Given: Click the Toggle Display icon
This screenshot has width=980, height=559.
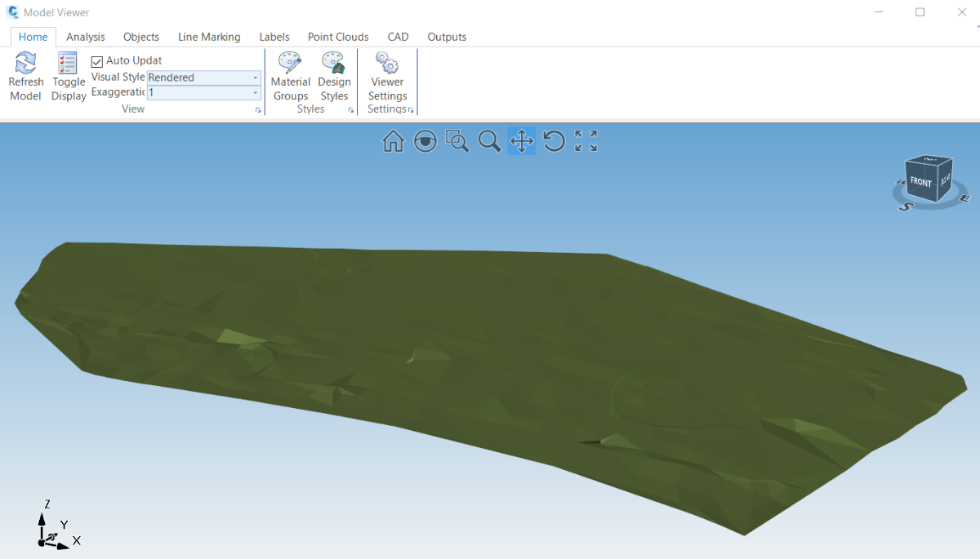Looking at the screenshot, I should tap(69, 64).
